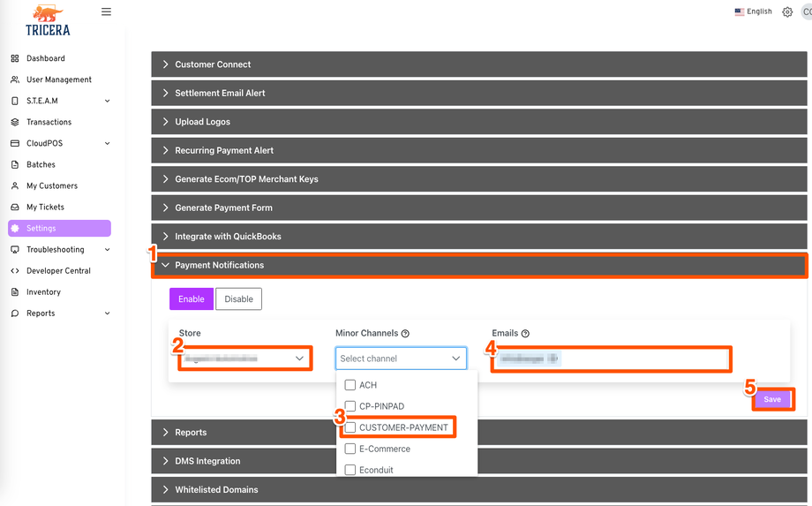The image size is (812, 506).
Task: Click the purple Save button
Action: point(772,399)
